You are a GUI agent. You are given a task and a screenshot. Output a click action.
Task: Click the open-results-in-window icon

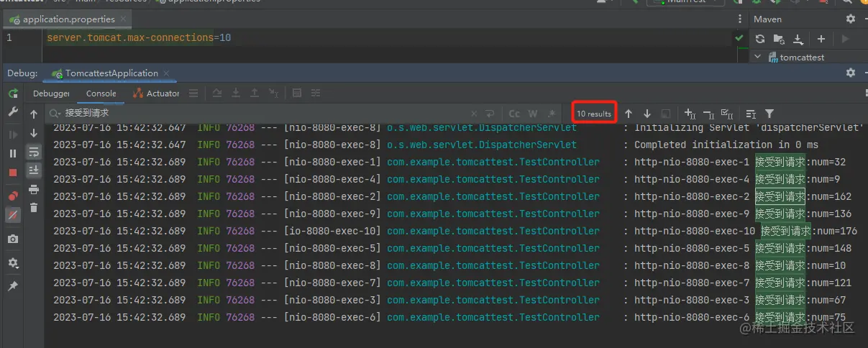[666, 114]
